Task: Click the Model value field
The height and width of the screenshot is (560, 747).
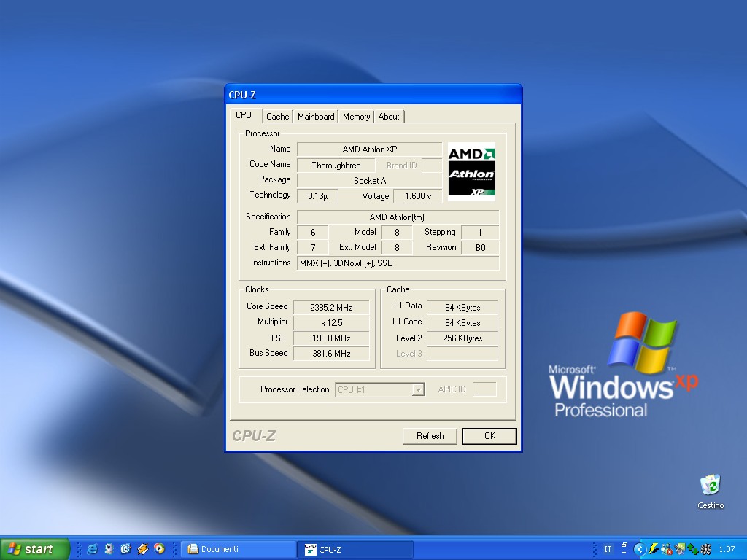Action: [x=397, y=233]
